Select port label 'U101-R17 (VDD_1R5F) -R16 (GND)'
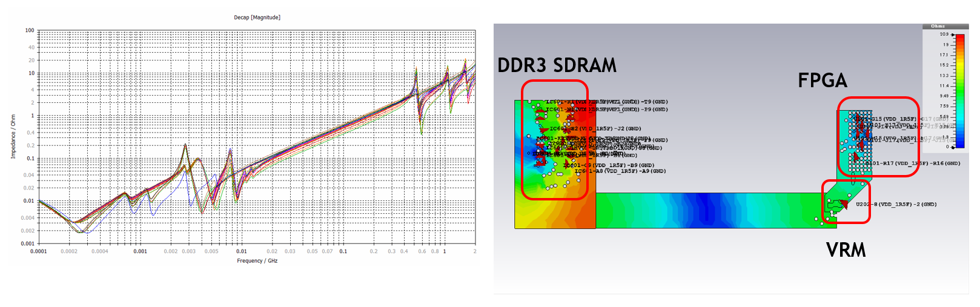The image size is (980, 307). [x=913, y=163]
